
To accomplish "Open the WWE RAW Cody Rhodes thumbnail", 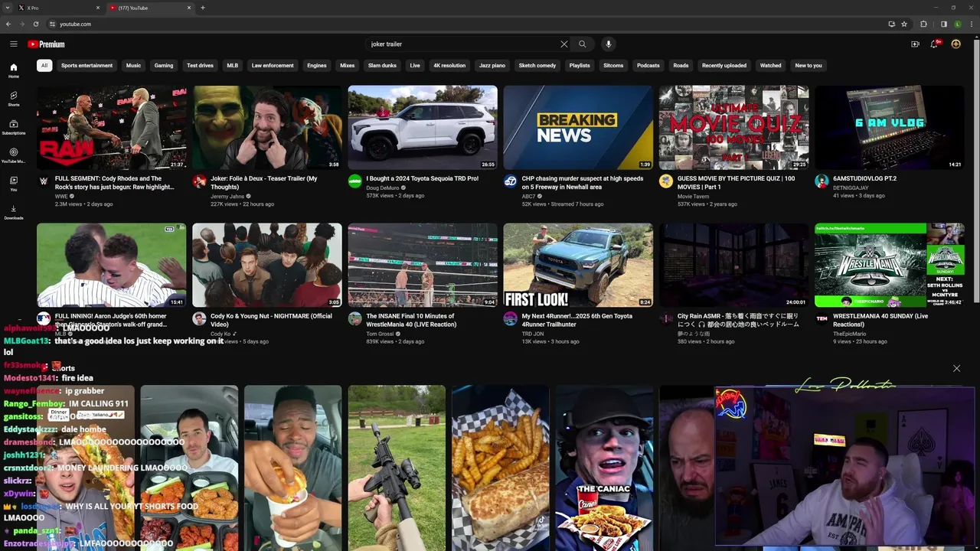I will tap(112, 127).
